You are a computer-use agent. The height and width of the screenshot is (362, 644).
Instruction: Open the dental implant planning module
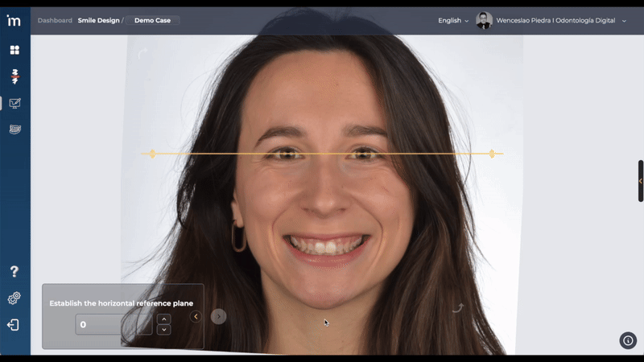click(x=14, y=76)
